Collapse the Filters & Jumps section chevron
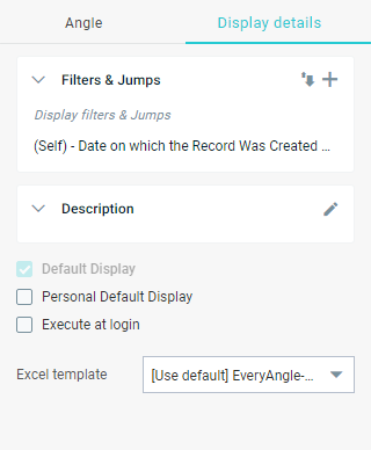The image size is (371, 450). pos(38,80)
